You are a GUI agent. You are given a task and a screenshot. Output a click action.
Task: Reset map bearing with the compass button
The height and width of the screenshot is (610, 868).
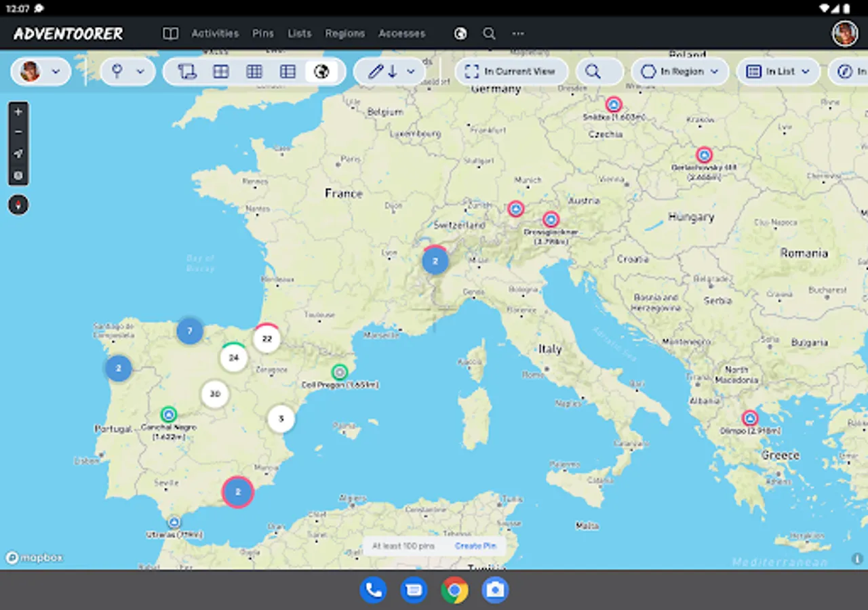click(x=18, y=205)
